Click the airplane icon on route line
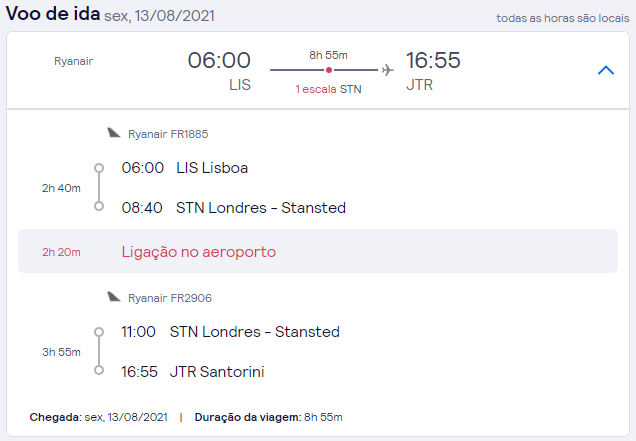 point(387,70)
